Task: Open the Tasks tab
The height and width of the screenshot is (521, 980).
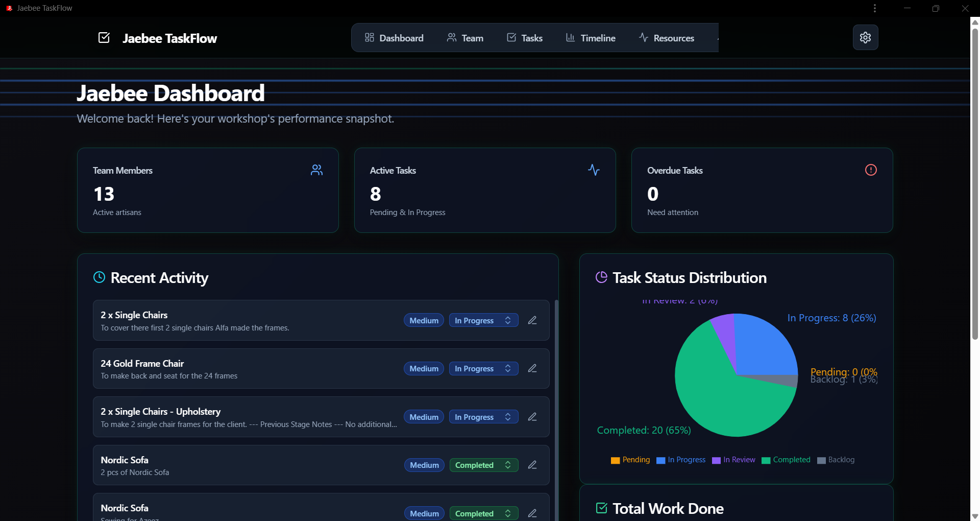Action: (525, 38)
